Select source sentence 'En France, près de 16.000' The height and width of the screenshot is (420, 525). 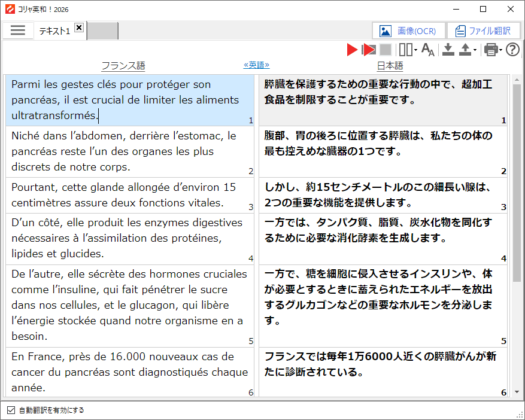tap(130, 372)
